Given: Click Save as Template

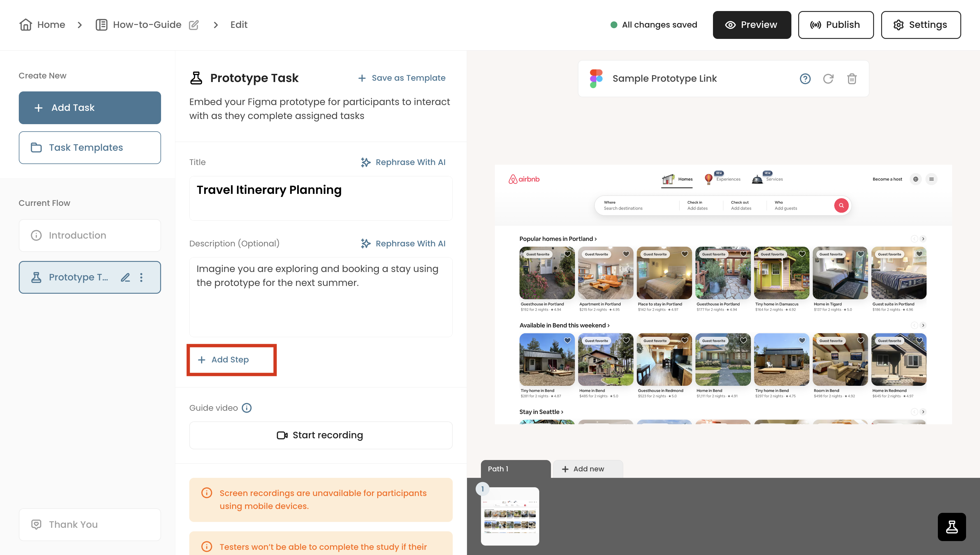Looking at the screenshot, I should pyautogui.click(x=402, y=78).
